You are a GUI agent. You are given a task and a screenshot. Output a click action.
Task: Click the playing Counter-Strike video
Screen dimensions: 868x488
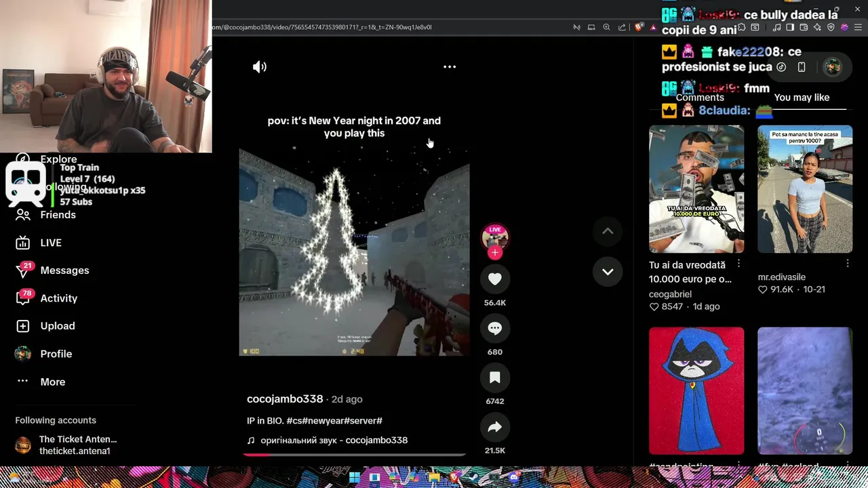coord(354,252)
